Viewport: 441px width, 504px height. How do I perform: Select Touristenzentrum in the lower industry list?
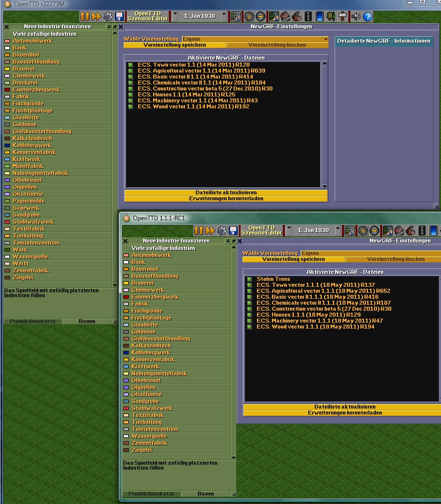click(155, 429)
